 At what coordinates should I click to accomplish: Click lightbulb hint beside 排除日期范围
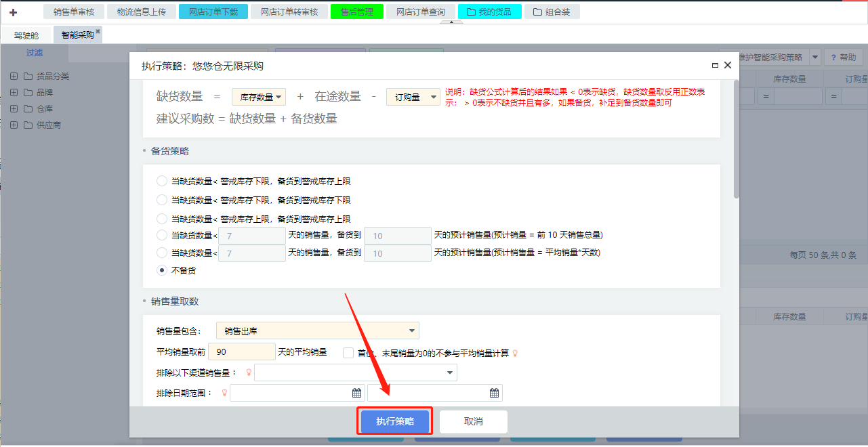tap(224, 393)
